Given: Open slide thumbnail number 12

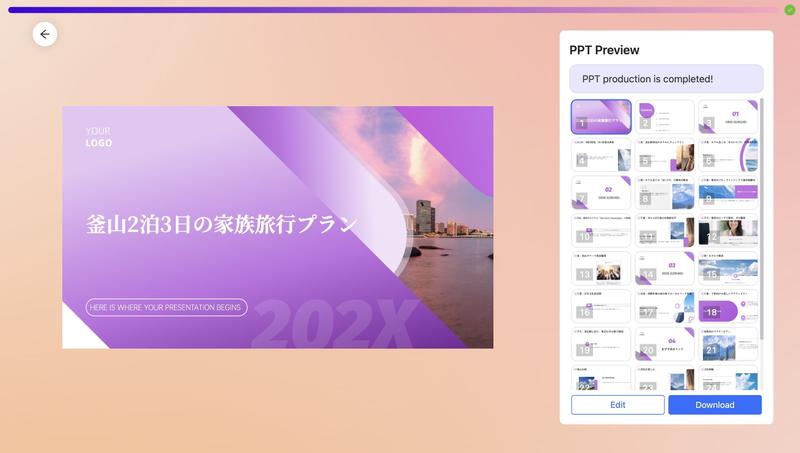Looking at the screenshot, I should point(728,231).
